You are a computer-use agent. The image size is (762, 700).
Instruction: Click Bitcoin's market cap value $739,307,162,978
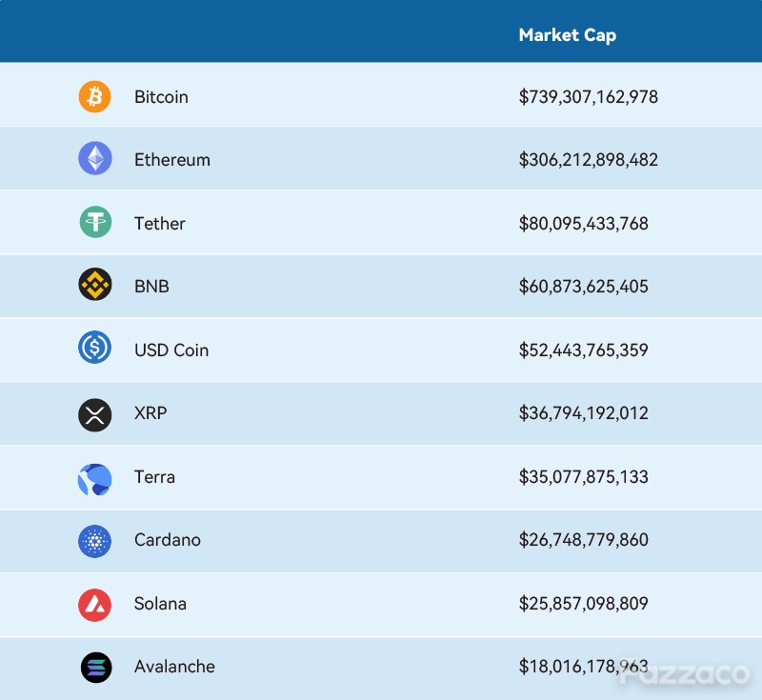(x=588, y=97)
